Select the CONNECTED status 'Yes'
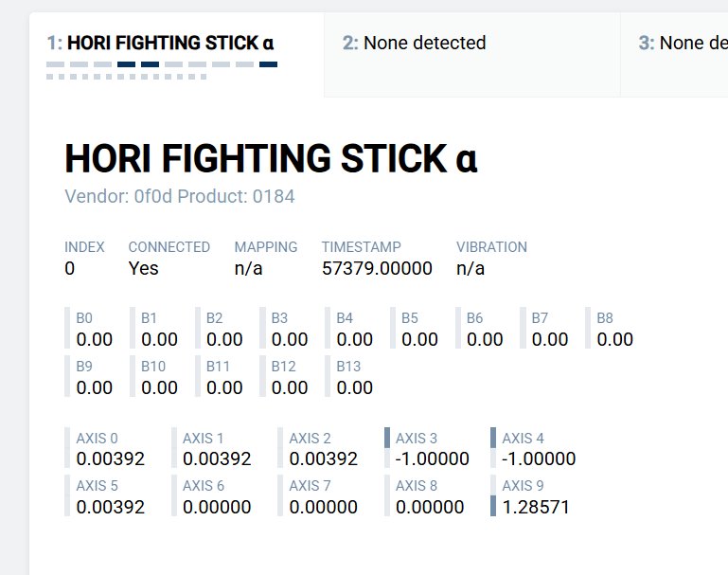 coord(144,268)
